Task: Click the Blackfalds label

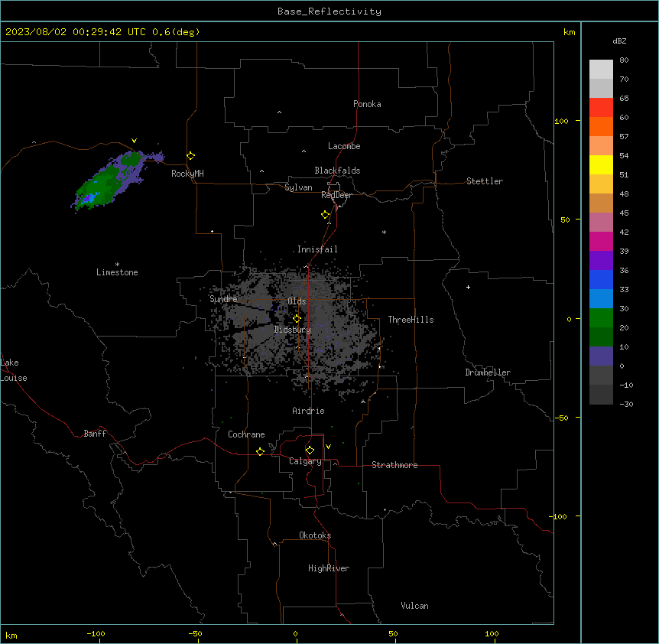Action: point(337,171)
